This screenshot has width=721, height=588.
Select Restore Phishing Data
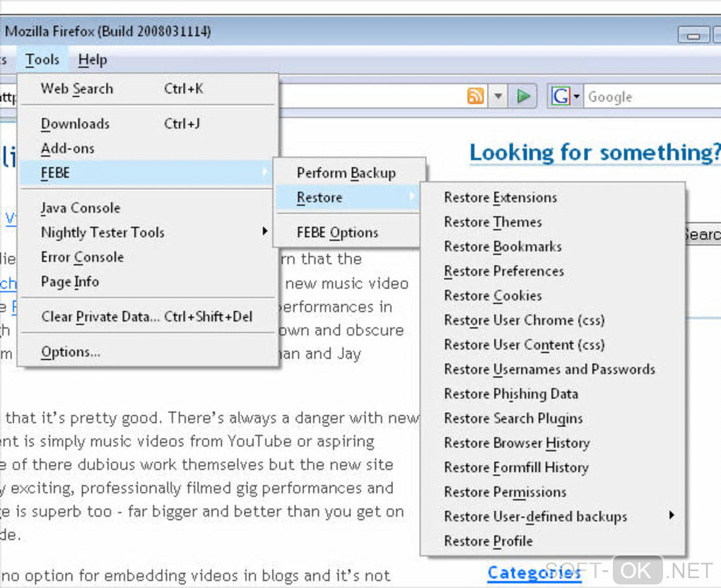click(553, 394)
